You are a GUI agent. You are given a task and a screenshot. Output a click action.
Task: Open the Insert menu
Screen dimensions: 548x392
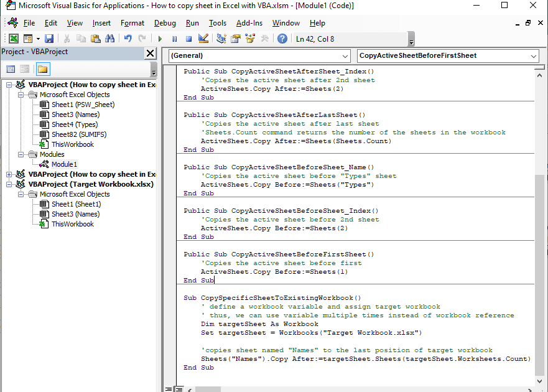(101, 23)
